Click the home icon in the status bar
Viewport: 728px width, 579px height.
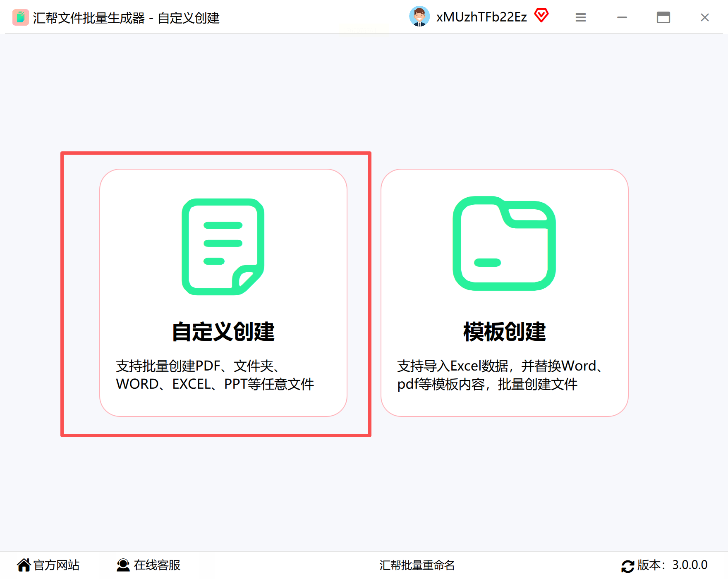pos(24,565)
